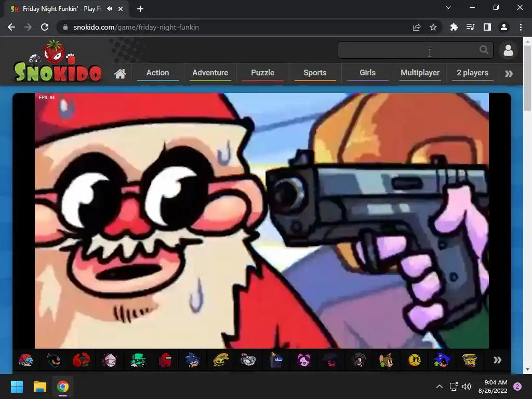This screenshot has height=399, width=532.
Task: Open the Chrome profile icon
Action: [x=504, y=27]
